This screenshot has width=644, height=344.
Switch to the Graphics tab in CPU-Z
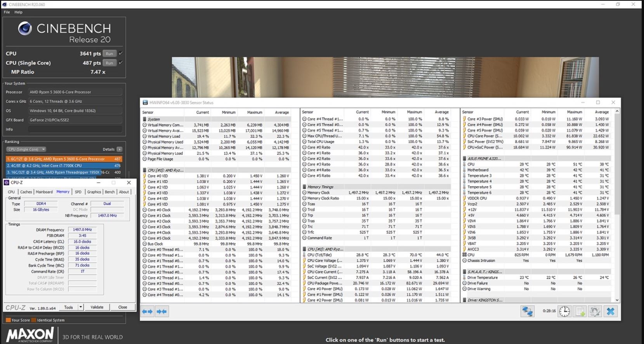94,192
